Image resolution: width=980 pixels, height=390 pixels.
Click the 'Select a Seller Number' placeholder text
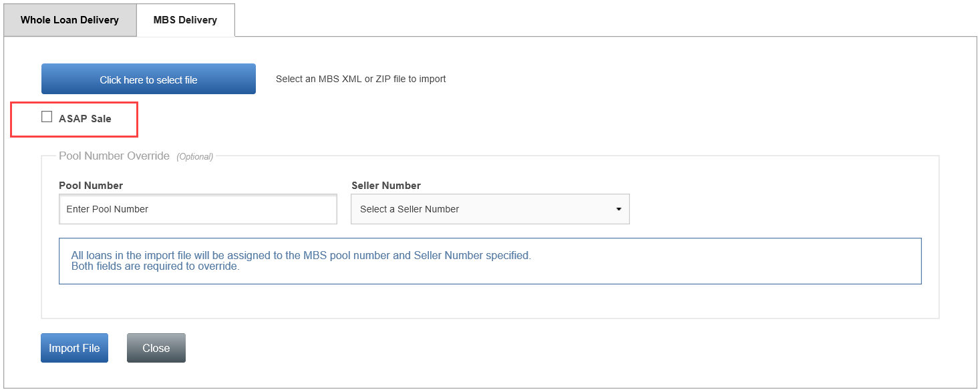pos(410,209)
